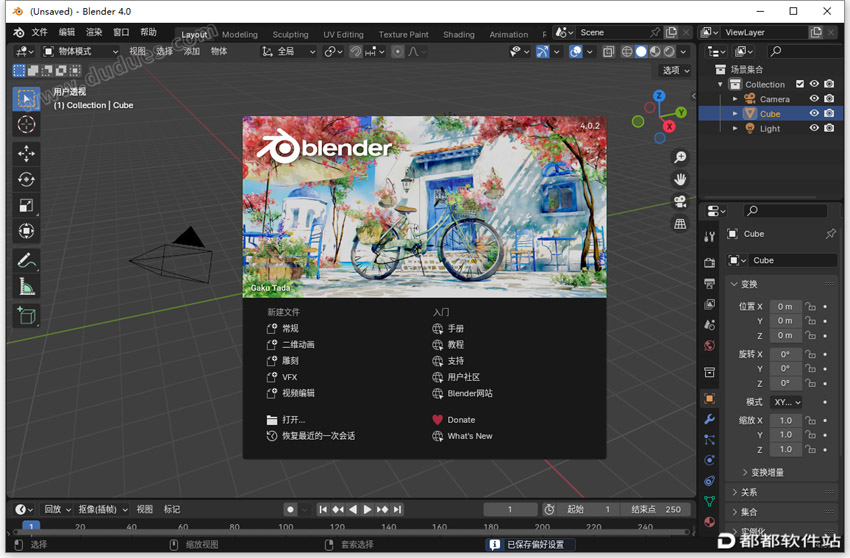Open the 文件 menu
850x558 pixels.
39,33
